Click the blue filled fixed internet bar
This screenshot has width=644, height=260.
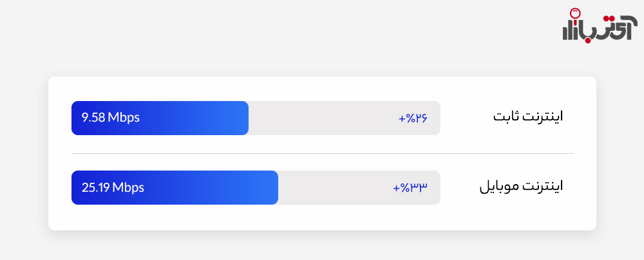[x=160, y=118]
